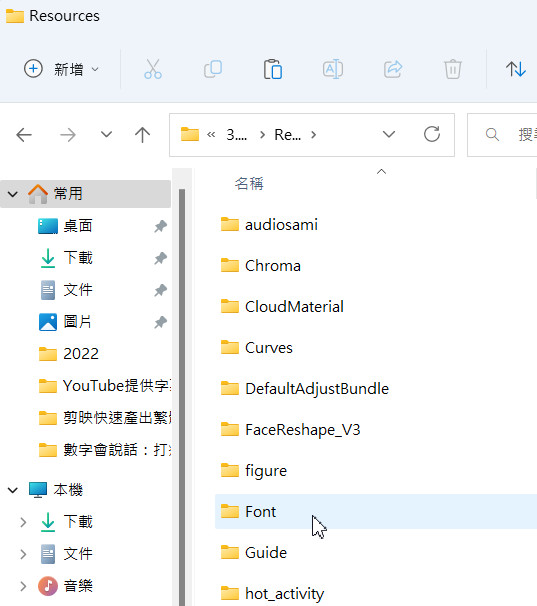This screenshot has width=537, height=606.
Task: Sort by the 名稱 column header
Action: [x=249, y=184]
